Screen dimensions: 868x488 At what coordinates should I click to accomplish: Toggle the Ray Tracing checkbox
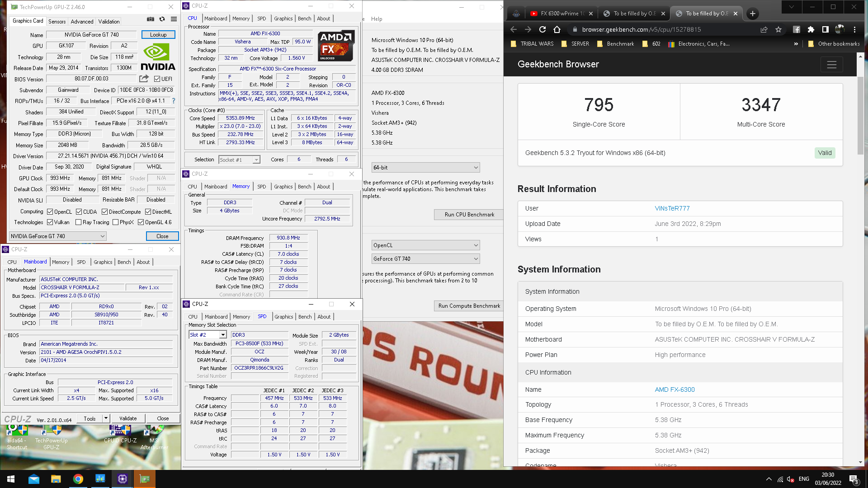(78, 222)
